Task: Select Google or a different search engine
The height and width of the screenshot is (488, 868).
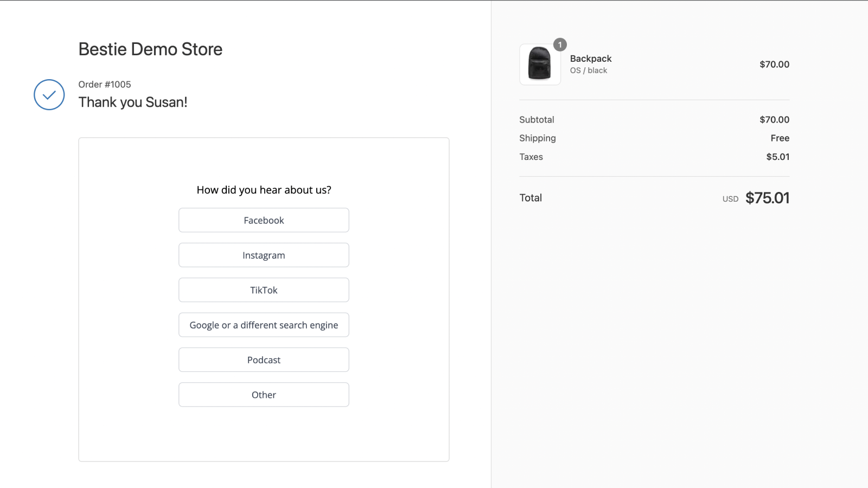Action: point(264,325)
